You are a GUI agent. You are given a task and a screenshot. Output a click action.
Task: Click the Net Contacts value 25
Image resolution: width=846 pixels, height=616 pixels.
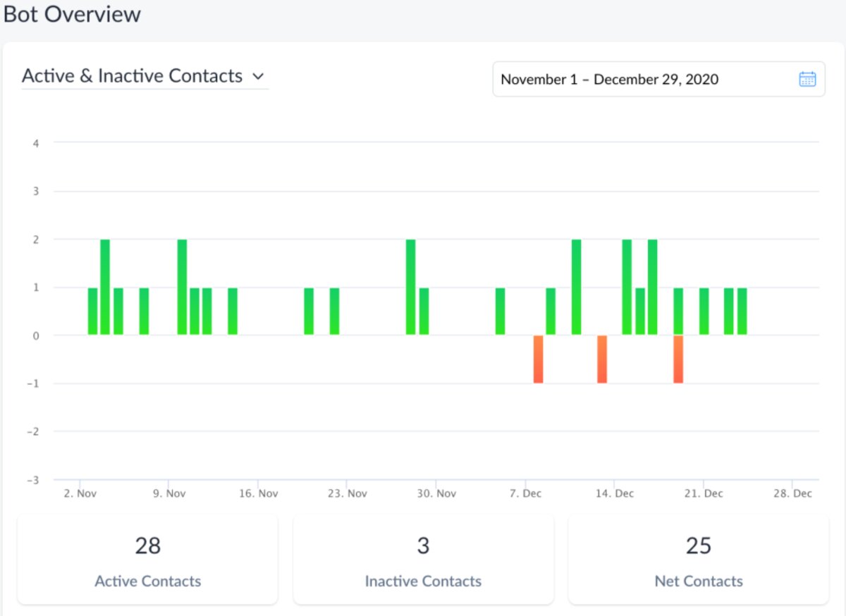pyautogui.click(x=698, y=545)
